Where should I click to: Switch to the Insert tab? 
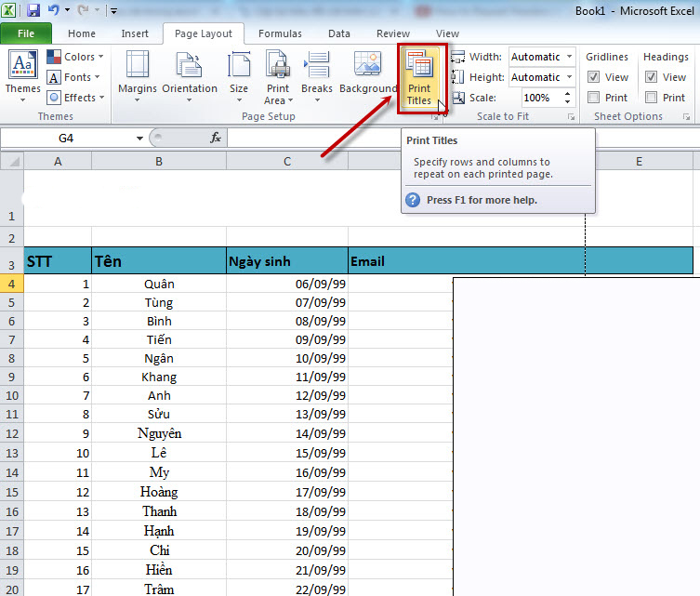135,33
